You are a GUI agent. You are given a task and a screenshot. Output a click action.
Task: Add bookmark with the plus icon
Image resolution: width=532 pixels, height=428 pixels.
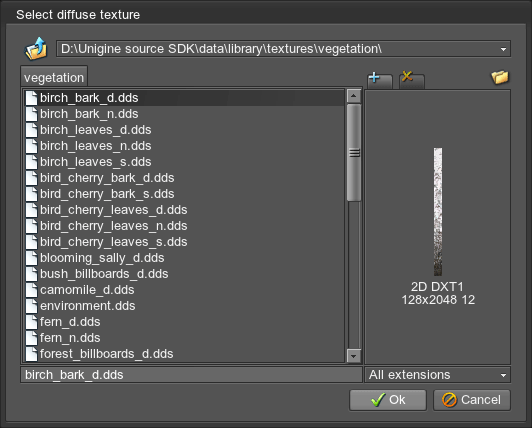click(380, 80)
